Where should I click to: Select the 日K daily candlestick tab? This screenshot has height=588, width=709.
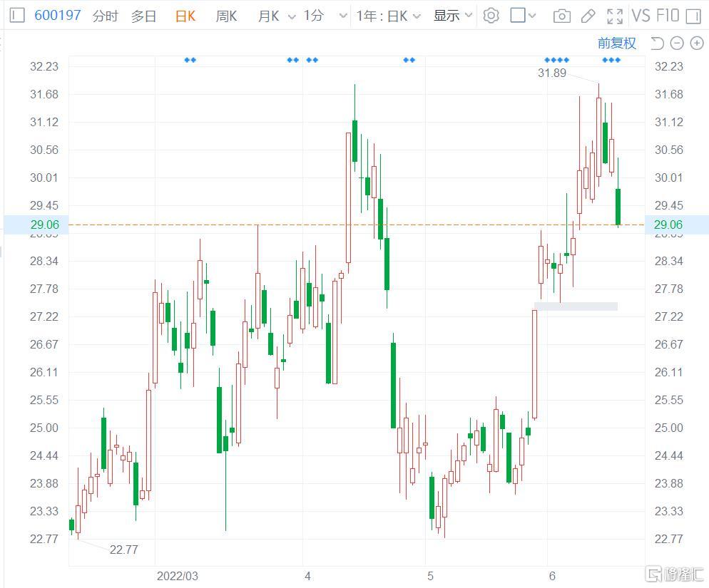[185, 16]
